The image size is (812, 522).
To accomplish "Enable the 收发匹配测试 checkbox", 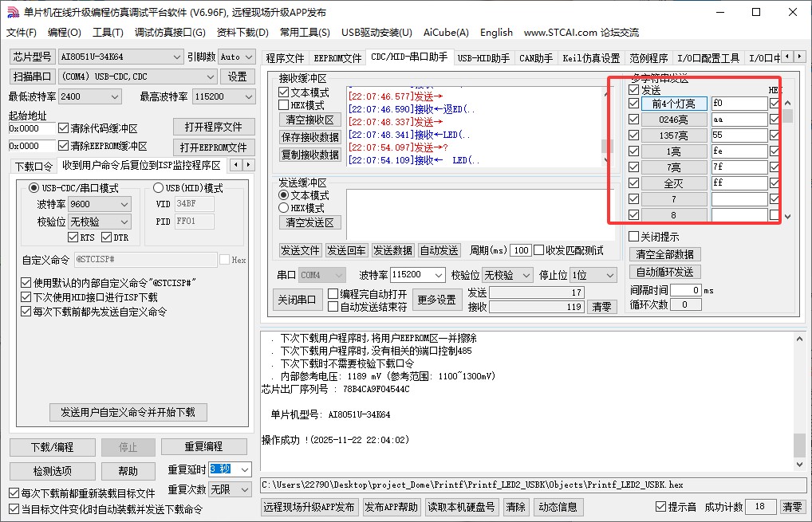I will click(x=541, y=249).
